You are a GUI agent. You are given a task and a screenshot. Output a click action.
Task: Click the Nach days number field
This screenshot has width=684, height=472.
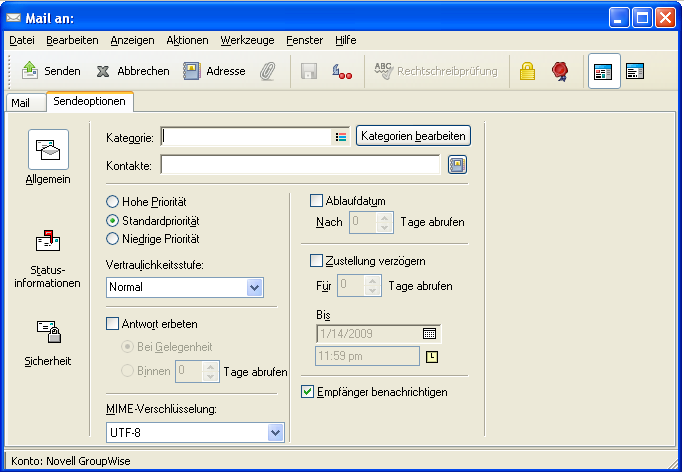point(363,222)
